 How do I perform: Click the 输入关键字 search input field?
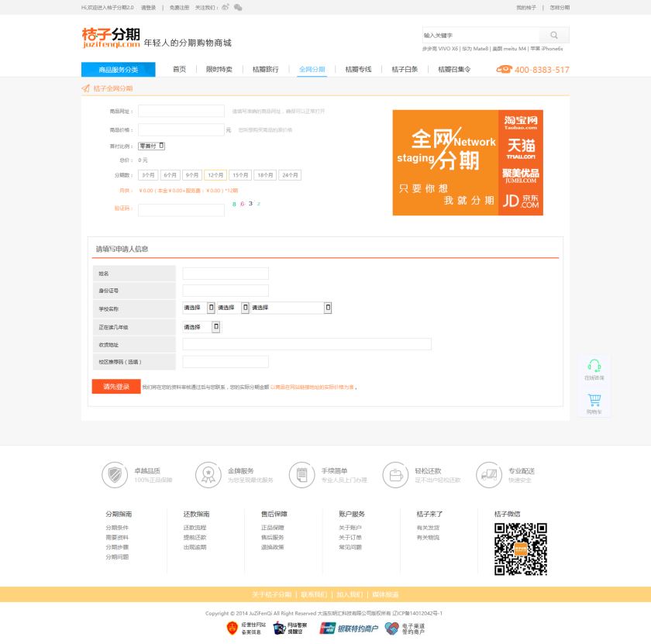coord(480,36)
